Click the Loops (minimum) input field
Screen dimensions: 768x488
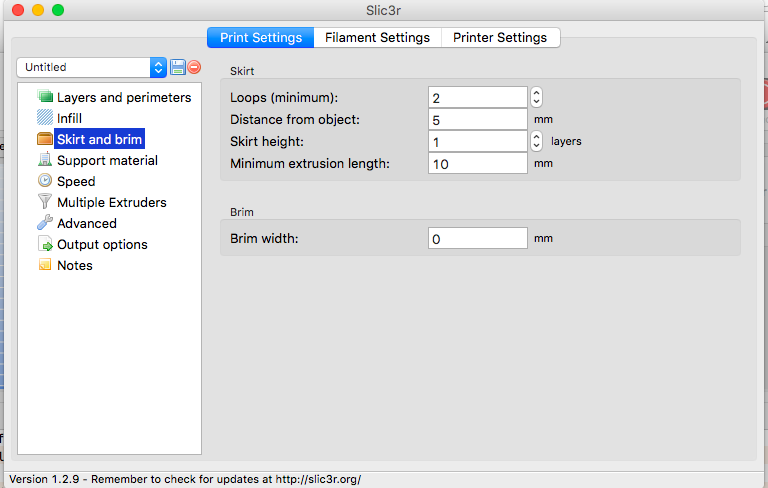478,98
